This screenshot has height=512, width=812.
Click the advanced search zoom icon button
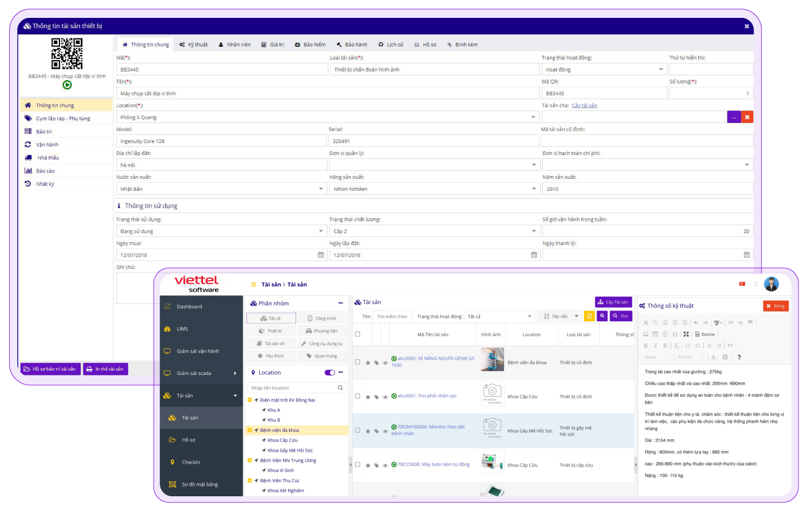point(602,316)
